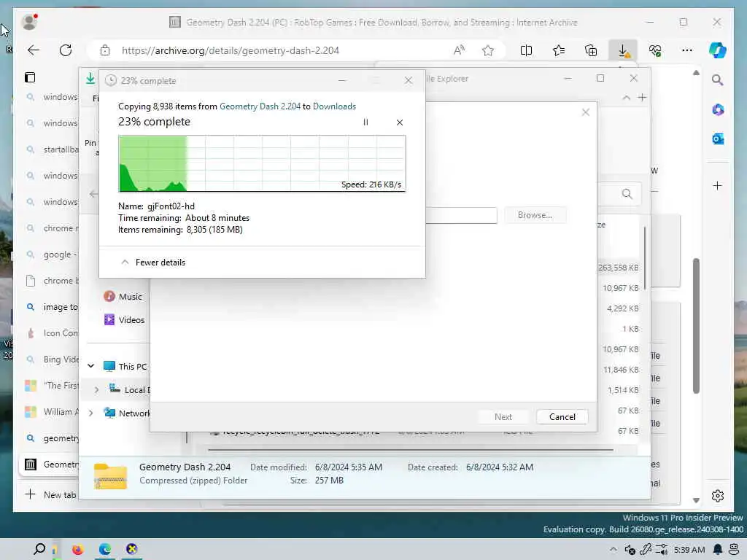Open Videos in File Explorer sidebar
Screen dimensions: 747x560
(x=124, y=320)
